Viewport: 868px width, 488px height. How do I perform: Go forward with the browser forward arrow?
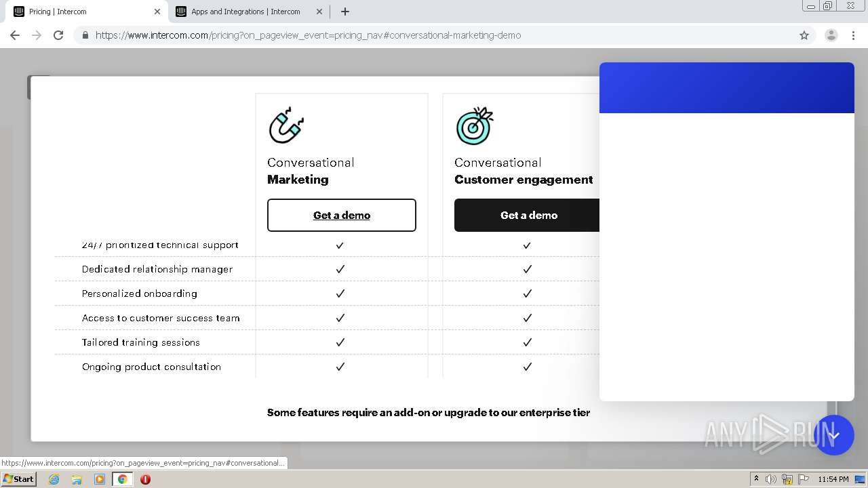[37, 35]
